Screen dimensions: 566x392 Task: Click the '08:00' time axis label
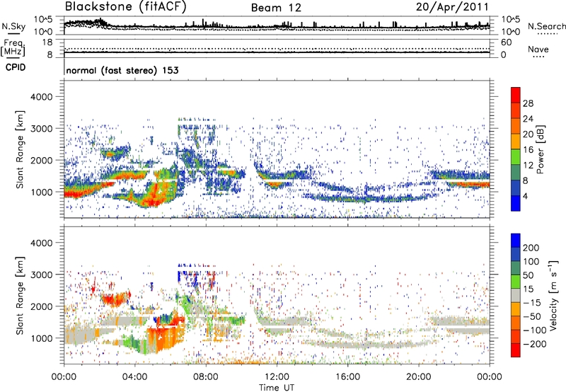click(206, 377)
